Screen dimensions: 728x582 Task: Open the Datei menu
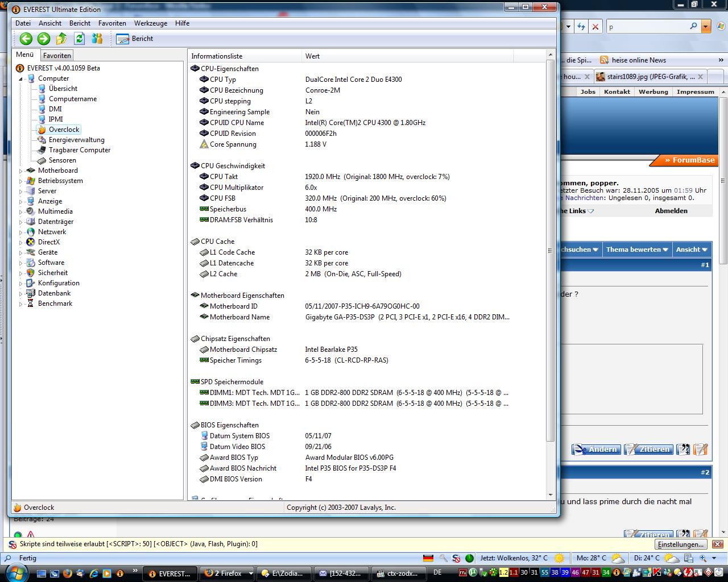(x=23, y=23)
